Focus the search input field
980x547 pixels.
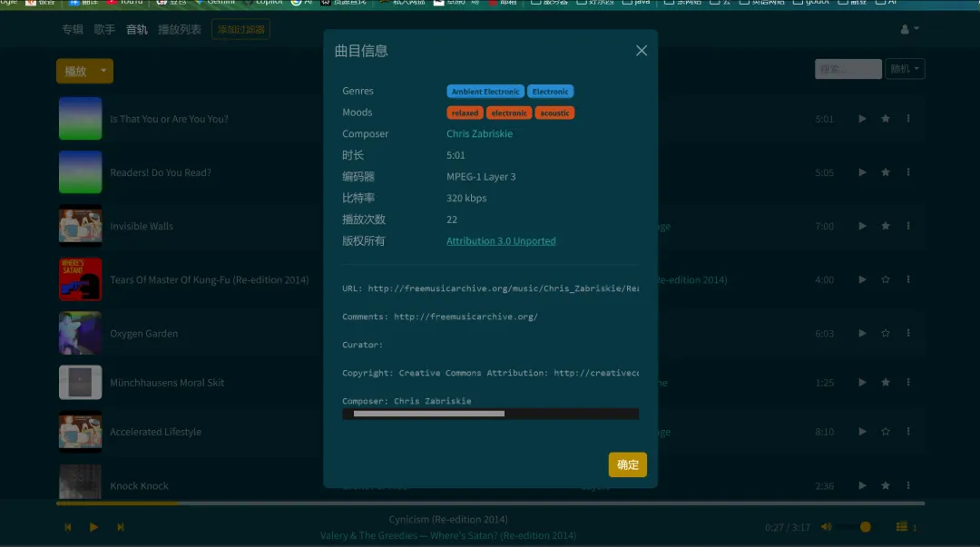[848, 69]
